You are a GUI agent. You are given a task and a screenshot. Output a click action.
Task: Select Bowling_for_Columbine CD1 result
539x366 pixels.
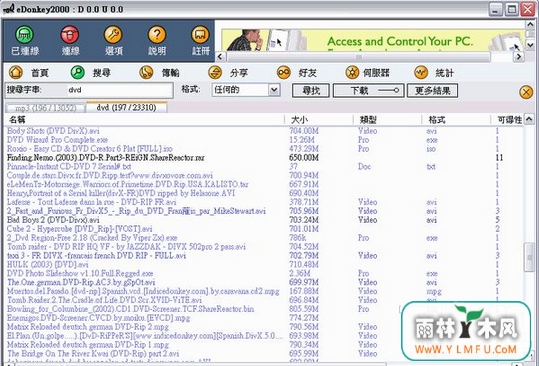coord(131,309)
